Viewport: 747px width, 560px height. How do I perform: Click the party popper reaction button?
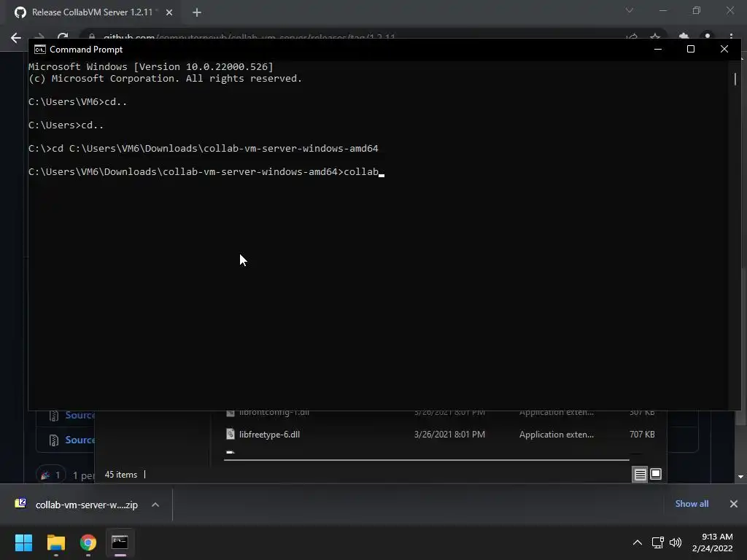50,475
